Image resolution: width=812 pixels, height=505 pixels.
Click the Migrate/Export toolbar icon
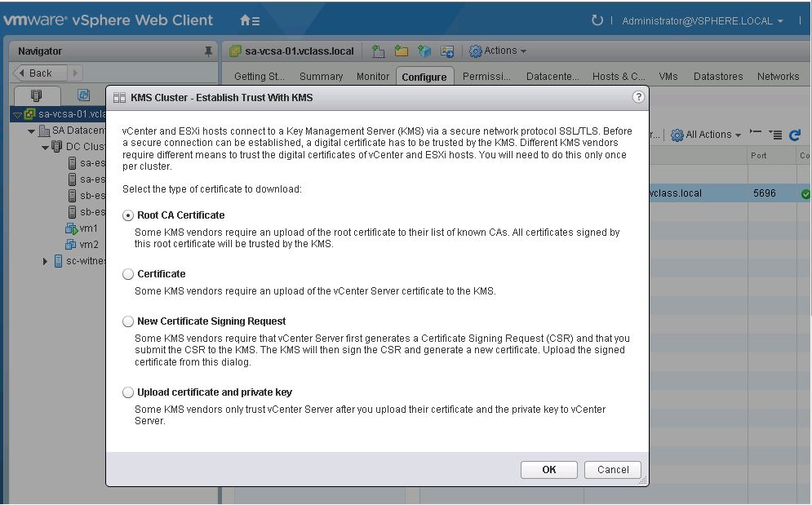click(x=446, y=51)
